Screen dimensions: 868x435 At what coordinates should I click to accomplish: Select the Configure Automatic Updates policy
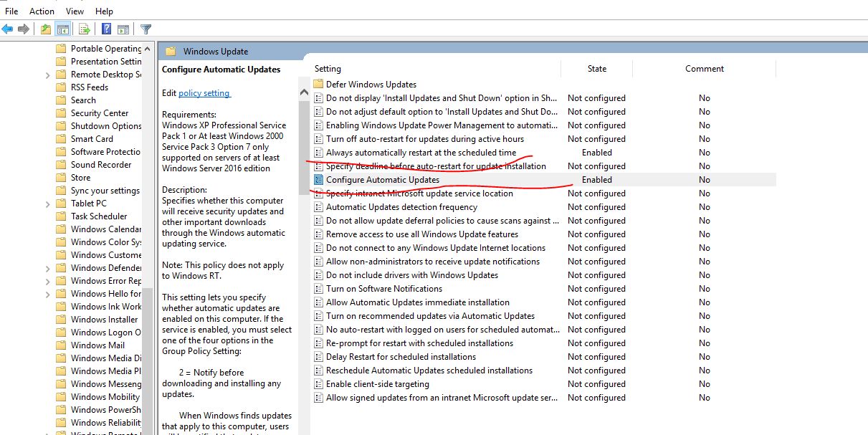click(382, 180)
